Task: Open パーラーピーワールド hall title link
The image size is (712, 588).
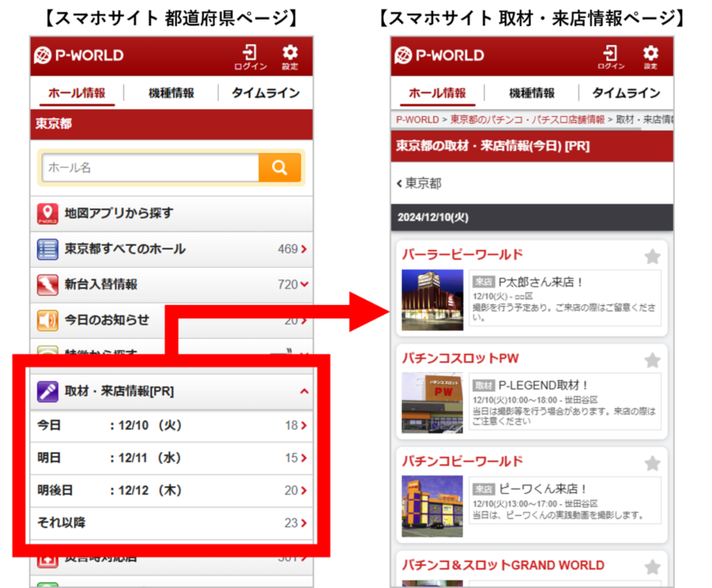Action: point(462,255)
